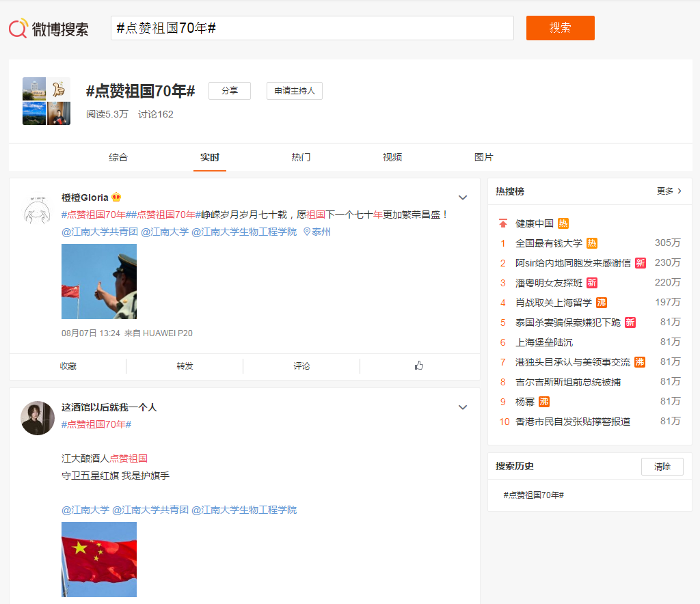
Task: Open the soldier thumbs-up photo thumbnail
Action: point(99,282)
